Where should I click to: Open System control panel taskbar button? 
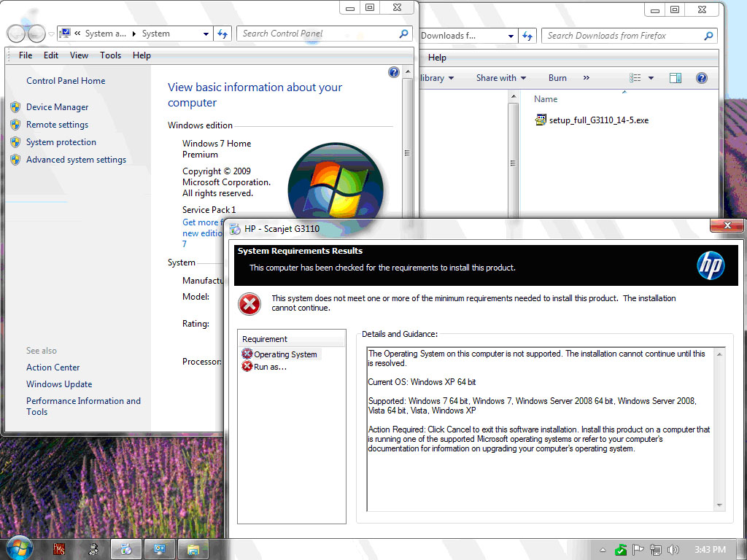(160, 550)
